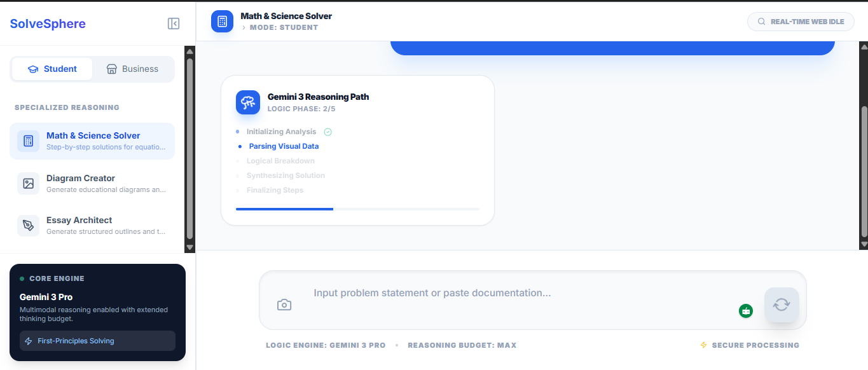Click Logic Engine: Gemini 3 Pro text
Viewport: 868px width, 370px height.
[326, 345]
